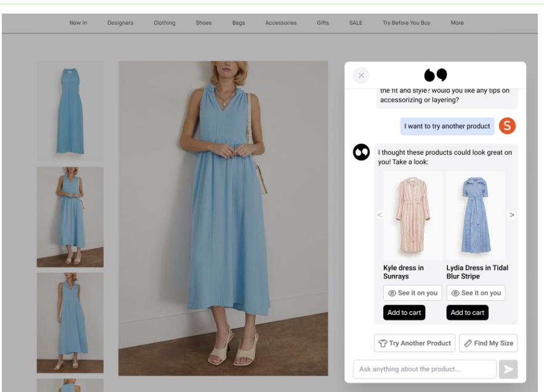Open the Accessories menu
The width and height of the screenshot is (544, 392).
coord(281,23)
